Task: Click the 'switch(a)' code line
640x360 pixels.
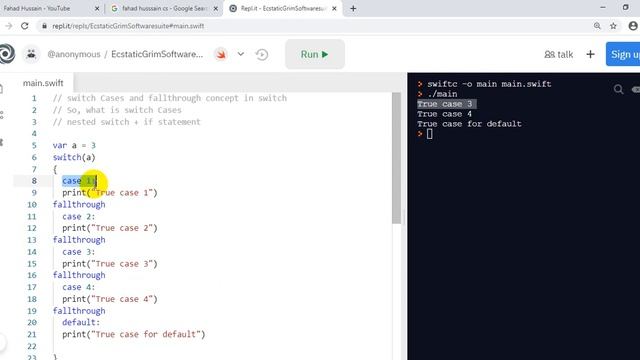Action: coord(74,157)
